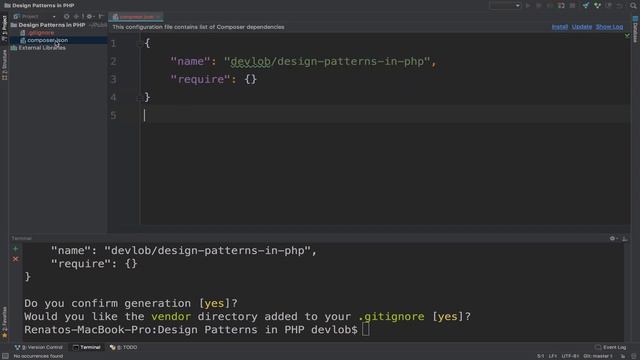
Task: Select the .gitignore file in tree
Action: (x=40, y=33)
